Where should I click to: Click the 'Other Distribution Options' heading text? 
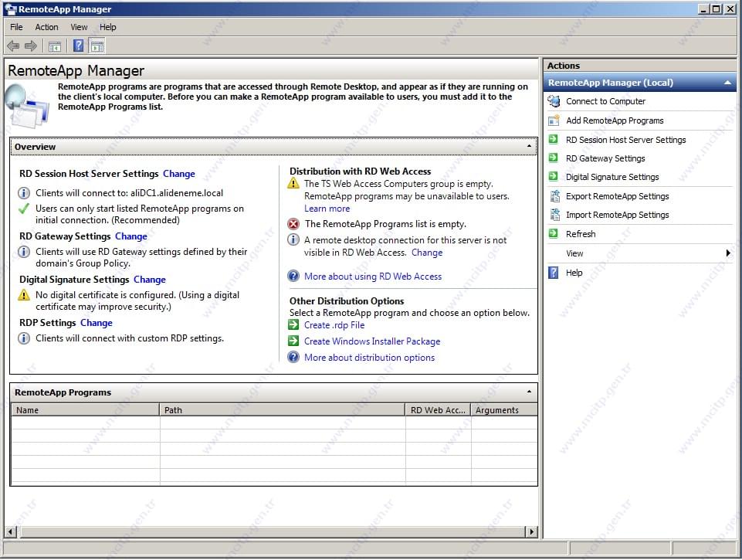pyautogui.click(x=347, y=301)
